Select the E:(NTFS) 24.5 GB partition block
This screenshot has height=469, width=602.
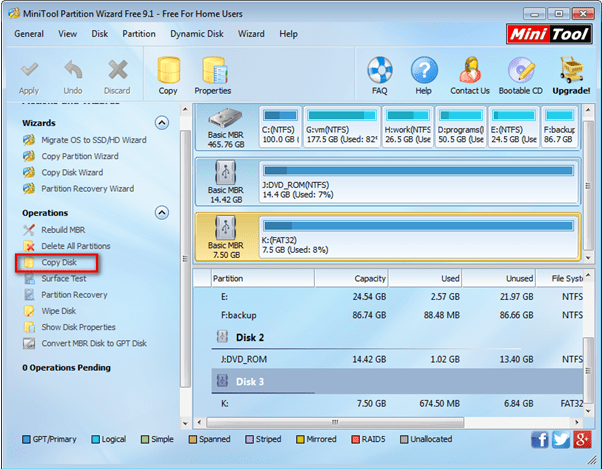coord(514,127)
